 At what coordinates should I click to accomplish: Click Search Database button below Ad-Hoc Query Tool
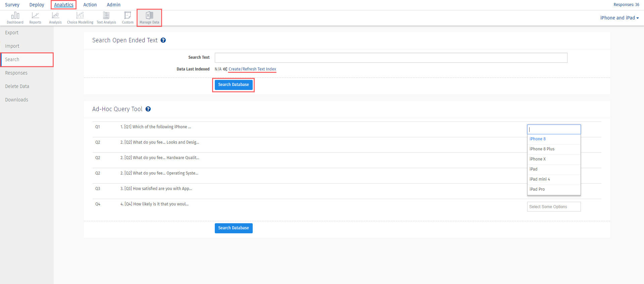[234, 228]
